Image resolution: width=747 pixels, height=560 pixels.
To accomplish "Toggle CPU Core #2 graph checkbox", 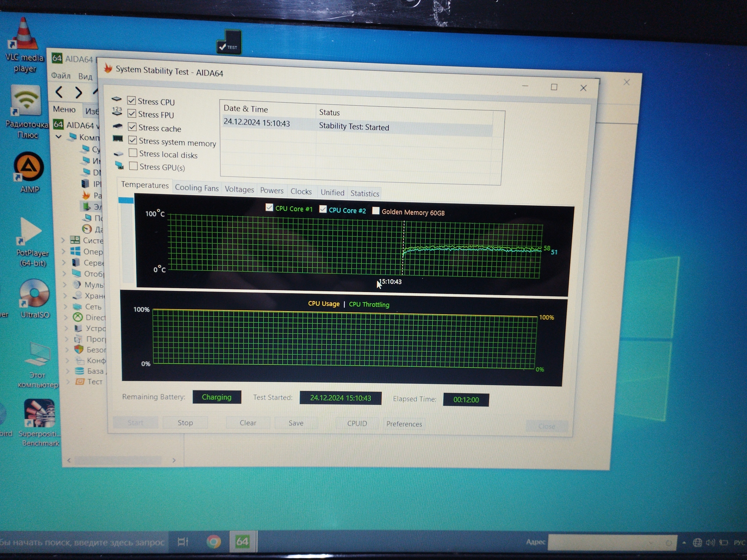I will [323, 209].
